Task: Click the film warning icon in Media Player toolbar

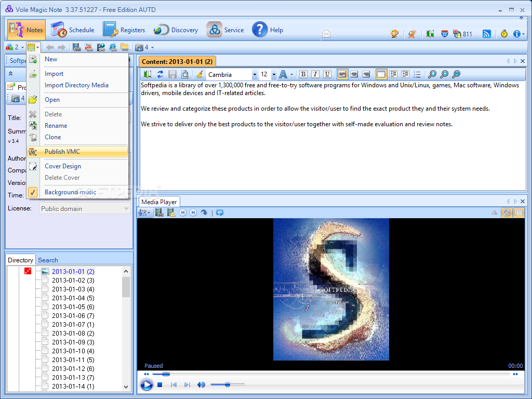Action: click(x=171, y=212)
